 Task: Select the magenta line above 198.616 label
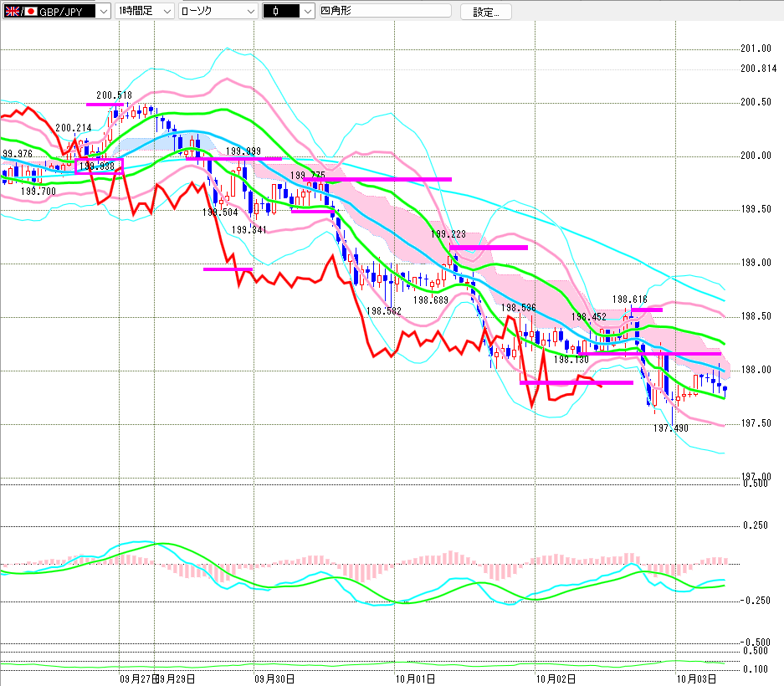pyautogui.click(x=647, y=310)
